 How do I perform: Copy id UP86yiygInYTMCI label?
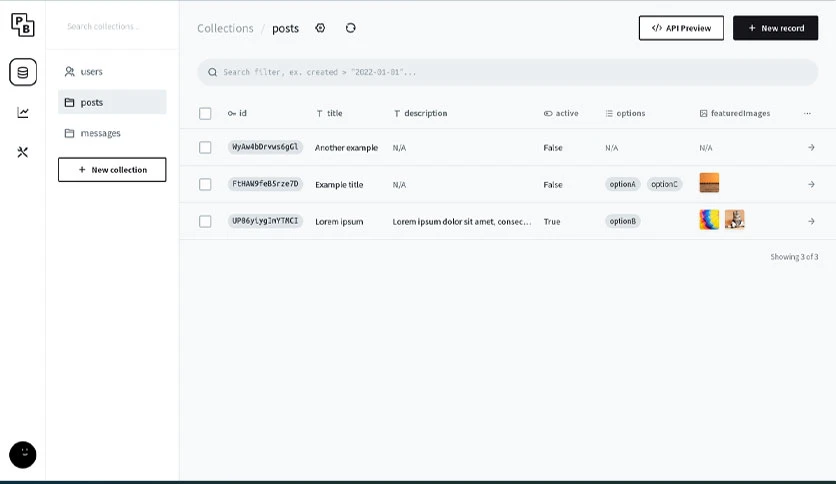pos(265,221)
